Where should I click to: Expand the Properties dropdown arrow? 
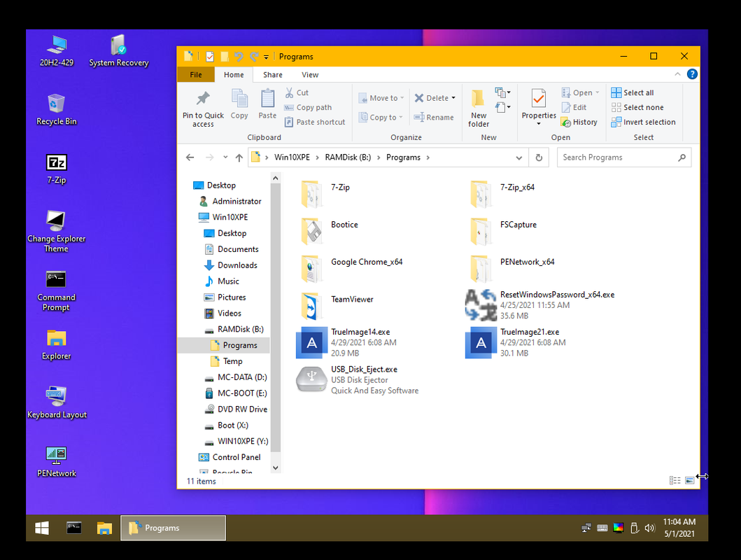click(538, 124)
